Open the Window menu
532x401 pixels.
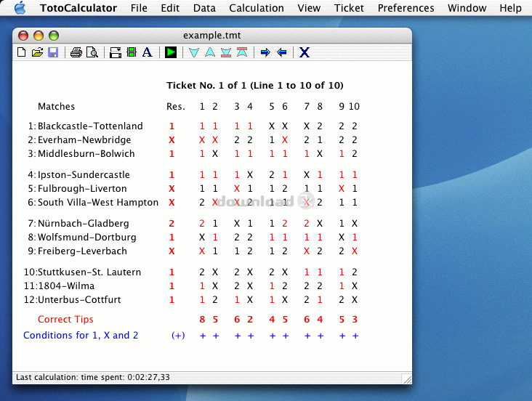point(467,8)
